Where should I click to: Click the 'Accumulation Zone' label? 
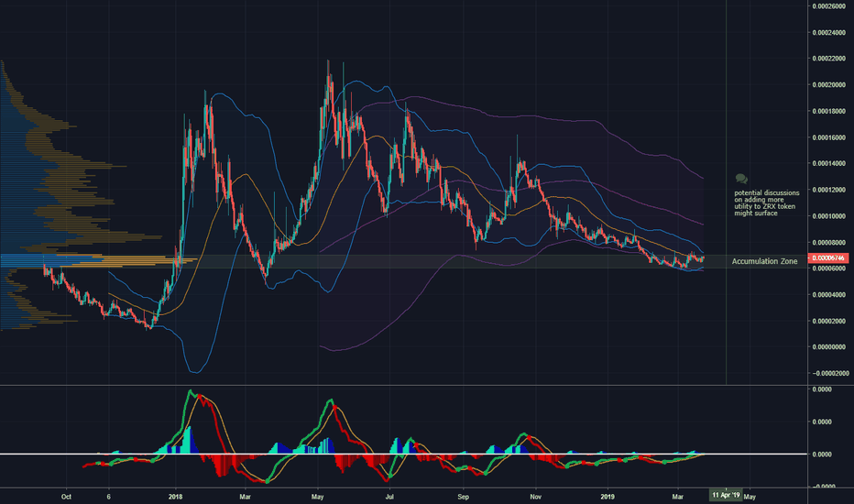(x=764, y=261)
